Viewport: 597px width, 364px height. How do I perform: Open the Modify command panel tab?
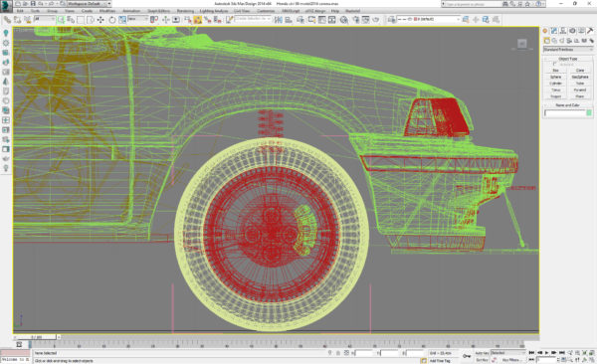click(x=554, y=31)
